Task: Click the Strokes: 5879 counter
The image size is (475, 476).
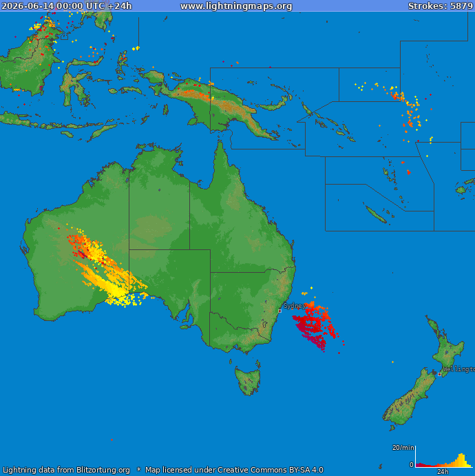Action: 441,6
